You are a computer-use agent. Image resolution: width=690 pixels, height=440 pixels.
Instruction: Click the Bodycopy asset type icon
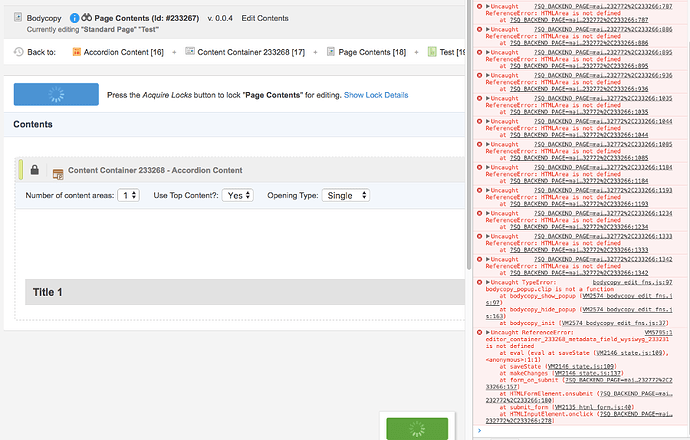click(18, 18)
